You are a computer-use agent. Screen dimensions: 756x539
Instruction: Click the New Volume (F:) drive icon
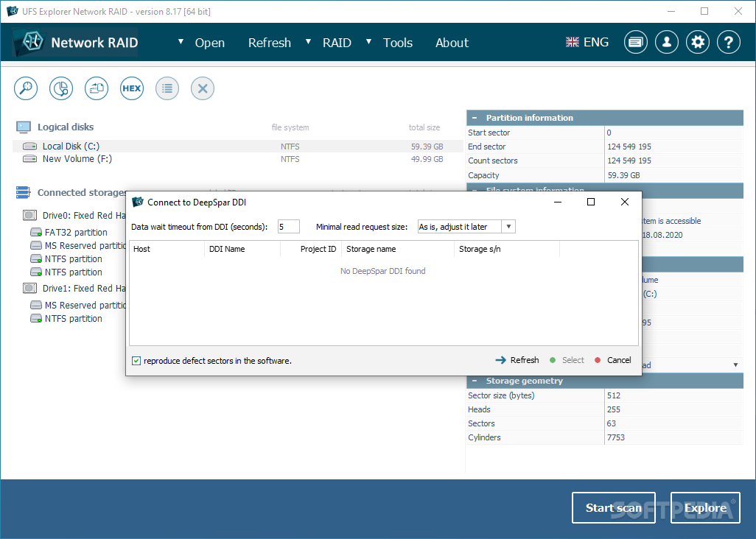[30, 158]
